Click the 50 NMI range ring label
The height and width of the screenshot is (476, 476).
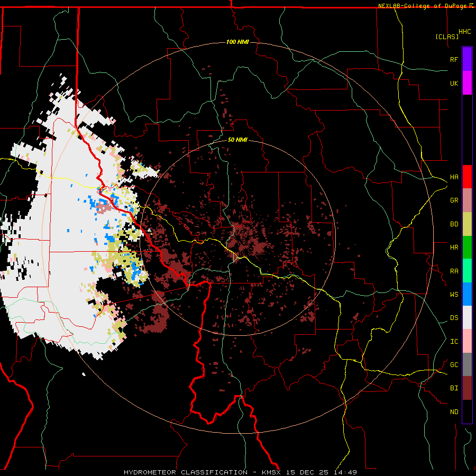[237, 140]
